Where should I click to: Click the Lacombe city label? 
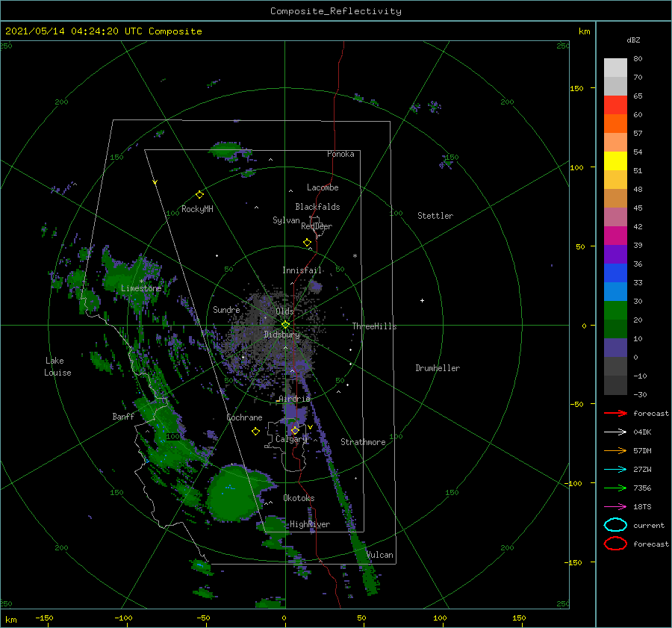(323, 187)
